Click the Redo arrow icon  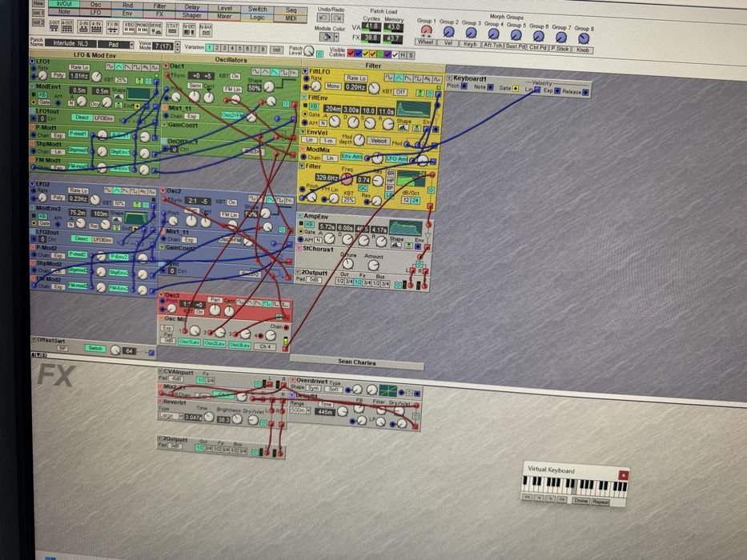tap(337, 18)
